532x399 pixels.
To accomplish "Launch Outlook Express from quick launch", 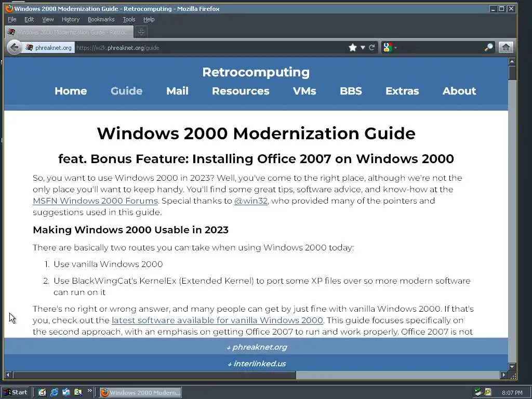I will [x=66, y=393].
